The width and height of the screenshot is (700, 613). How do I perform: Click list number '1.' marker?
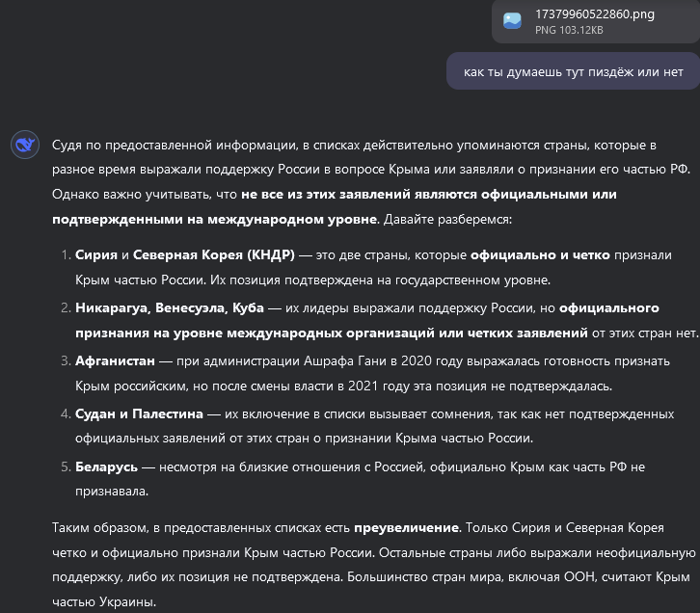[x=66, y=254]
